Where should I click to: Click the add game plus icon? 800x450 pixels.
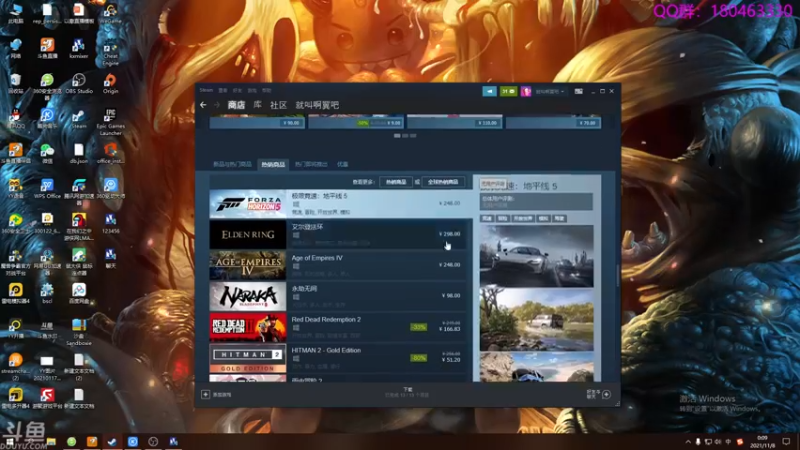click(x=205, y=394)
